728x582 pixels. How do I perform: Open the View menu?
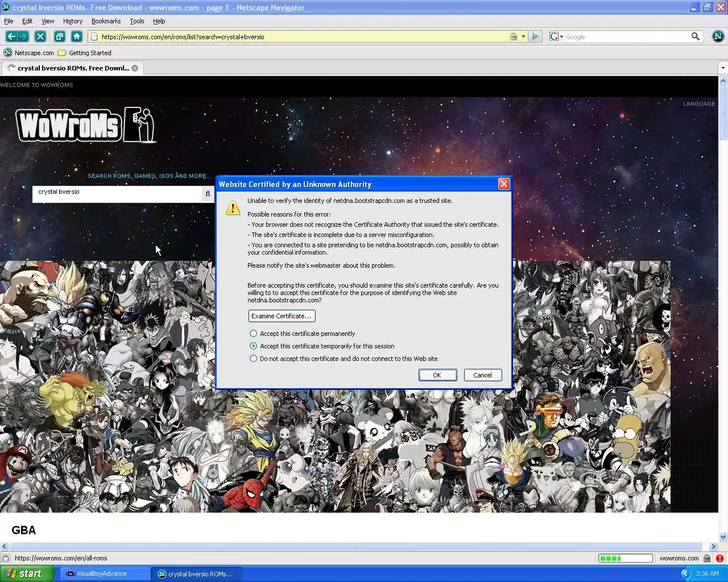(48, 21)
